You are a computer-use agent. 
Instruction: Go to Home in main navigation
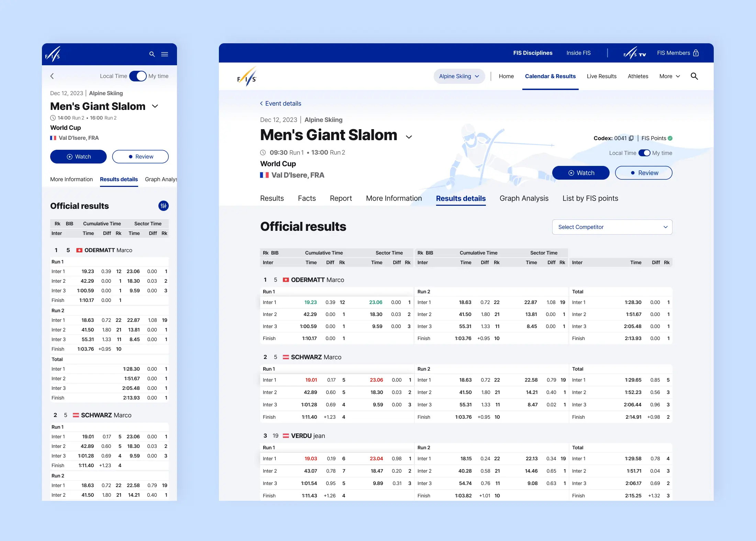click(x=506, y=76)
